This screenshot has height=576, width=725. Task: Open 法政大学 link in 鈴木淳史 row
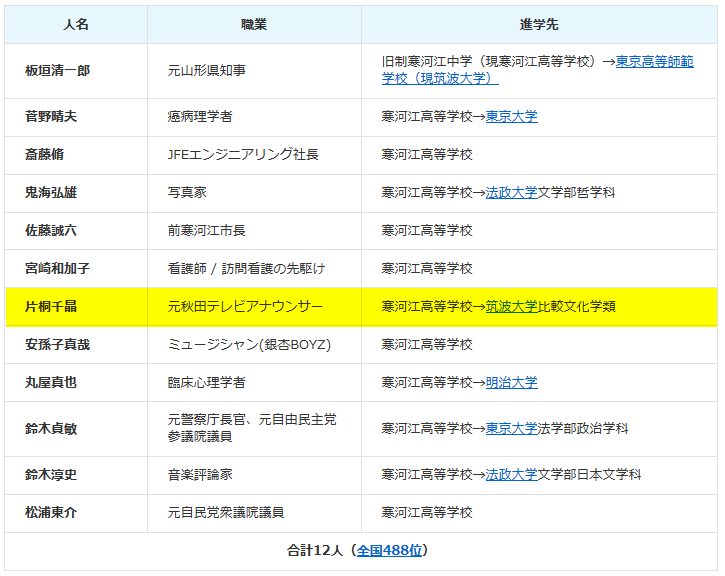pos(511,474)
